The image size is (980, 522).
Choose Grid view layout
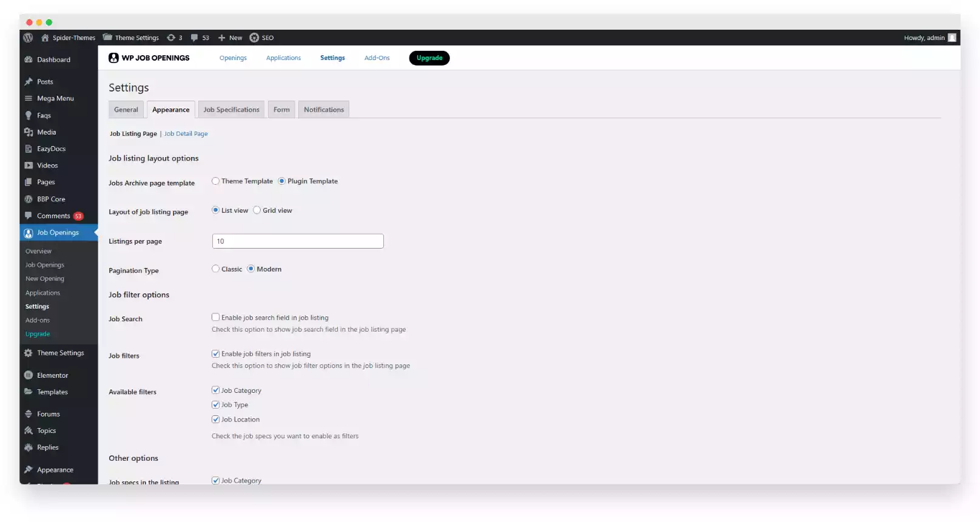click(x=257, y=210)
